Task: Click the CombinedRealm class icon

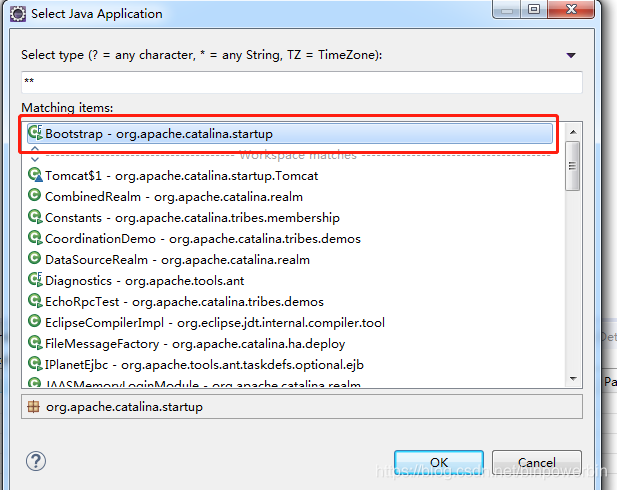Action: (x=35, y=195)
